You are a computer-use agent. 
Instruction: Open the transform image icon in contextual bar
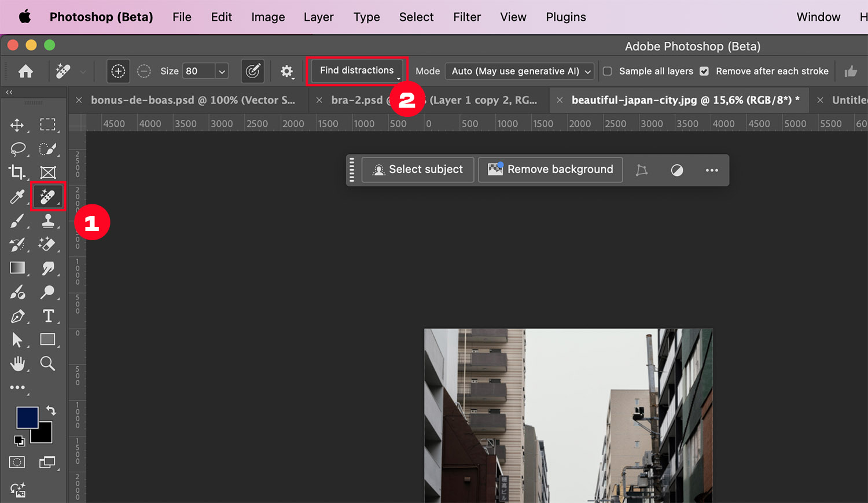(x=641, y=170)
